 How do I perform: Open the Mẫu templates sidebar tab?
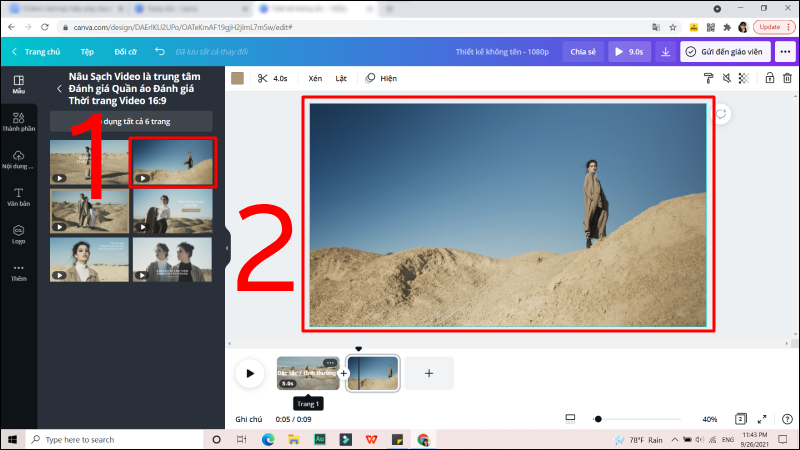[19, 84]
